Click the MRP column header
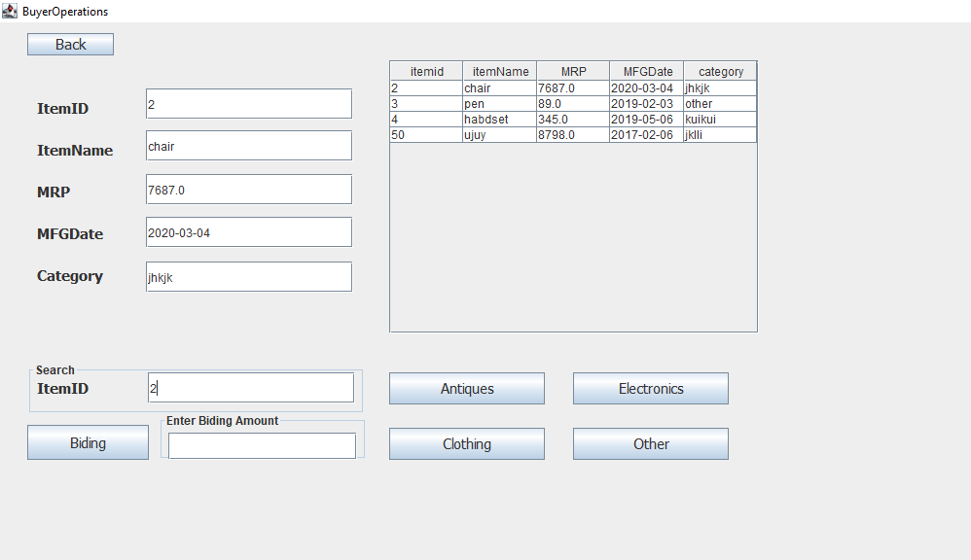971x560 pixels. (x=573, y=71)
